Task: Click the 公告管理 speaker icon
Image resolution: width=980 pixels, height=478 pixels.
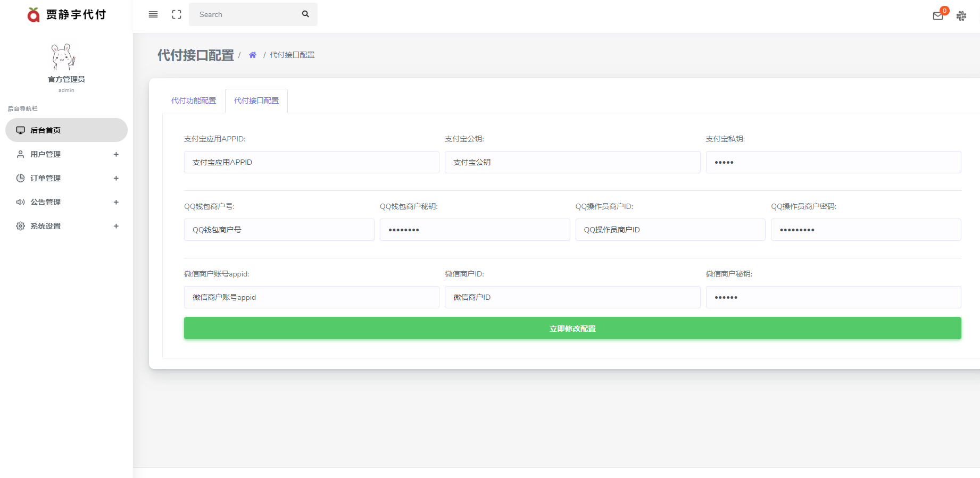Action: tap(20, 202)
